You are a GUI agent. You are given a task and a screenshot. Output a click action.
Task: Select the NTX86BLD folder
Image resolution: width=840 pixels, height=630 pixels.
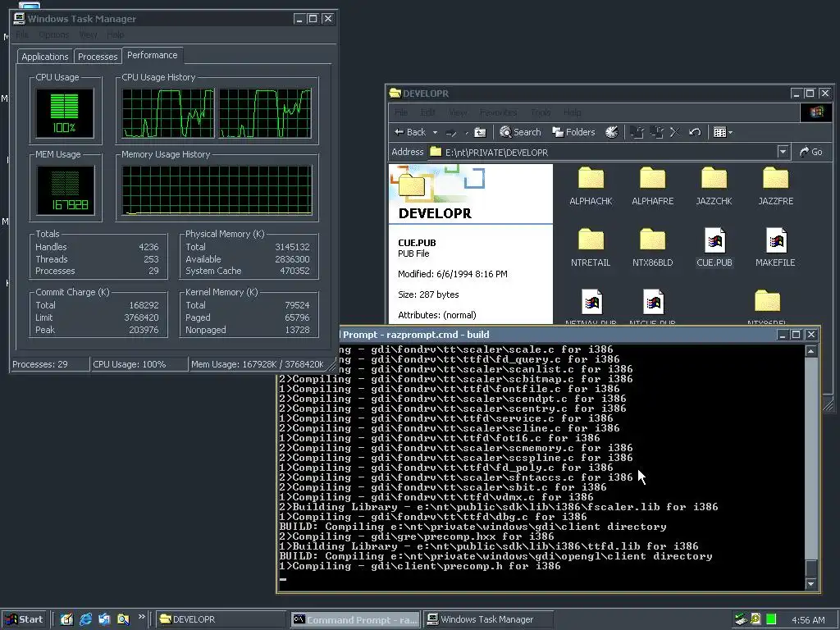pos(652,248)
